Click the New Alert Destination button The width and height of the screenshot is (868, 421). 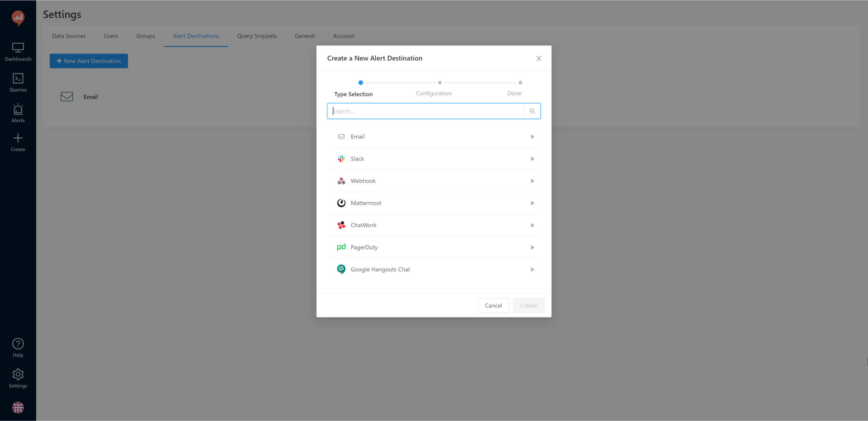[x=89, y=61]
